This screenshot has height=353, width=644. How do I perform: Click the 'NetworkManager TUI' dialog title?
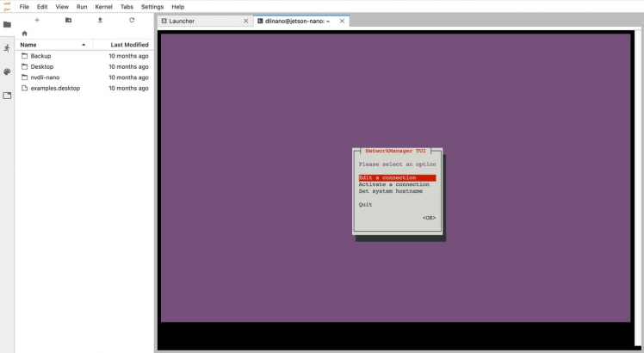coord(395,151)
